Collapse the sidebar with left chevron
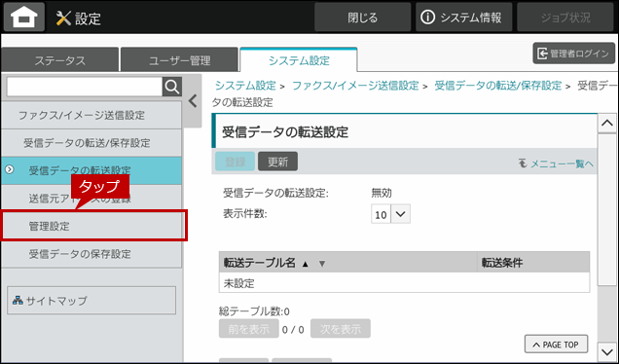 coord(193,101)
